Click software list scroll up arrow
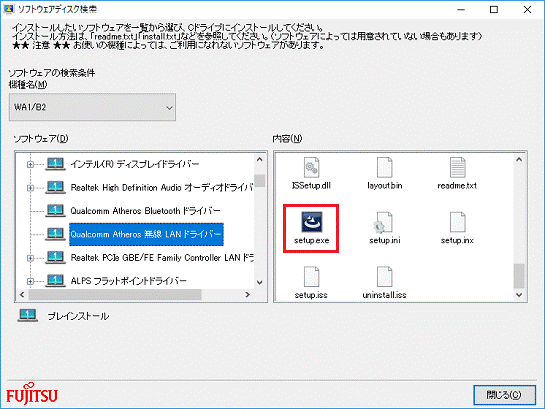 click(260, 159)
